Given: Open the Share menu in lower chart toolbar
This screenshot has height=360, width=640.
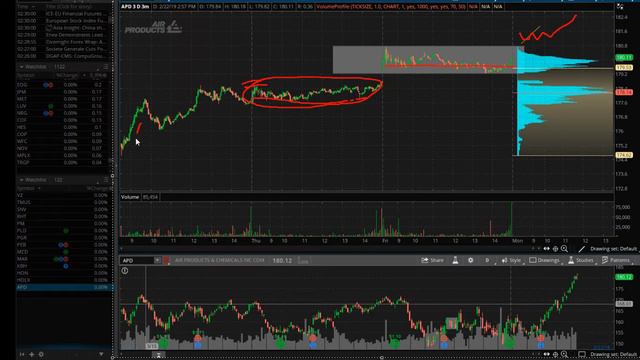Looking at the screenshot, I should (432, 260).
